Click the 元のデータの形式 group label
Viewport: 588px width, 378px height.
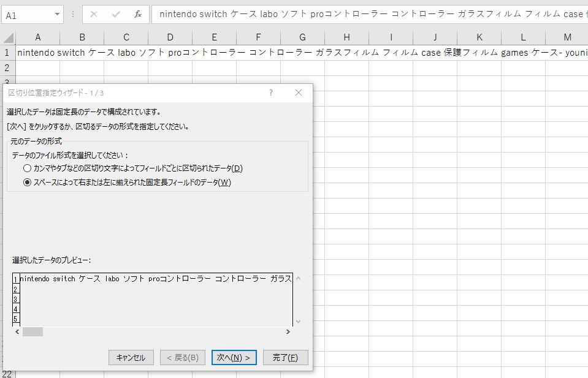36,142
